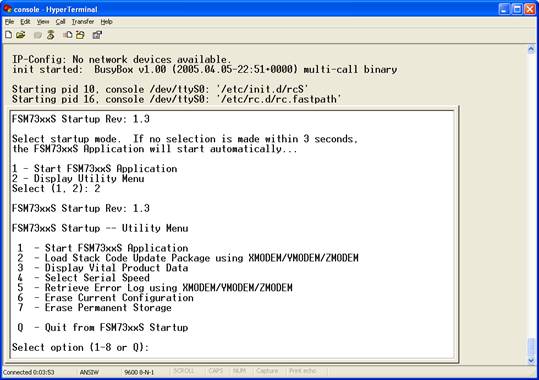Click the scroll down arrow
This screenshot has height=380, width=539.
531,360
